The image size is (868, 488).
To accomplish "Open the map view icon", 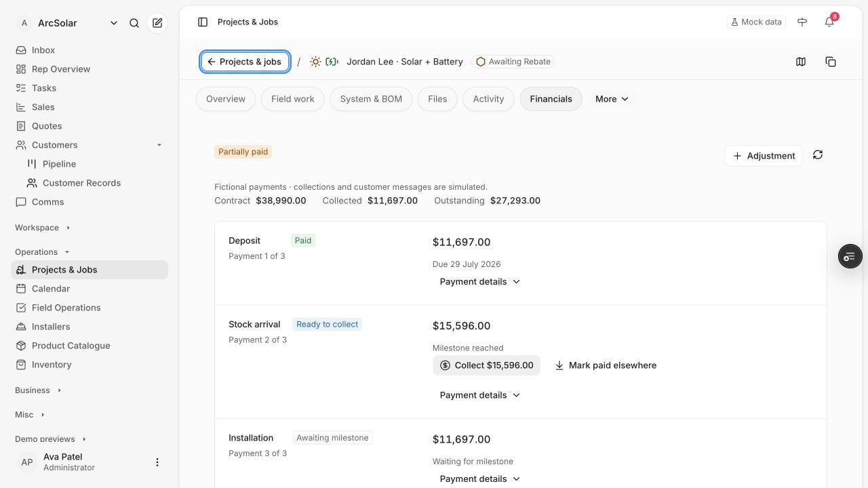I will coord(801,62).
